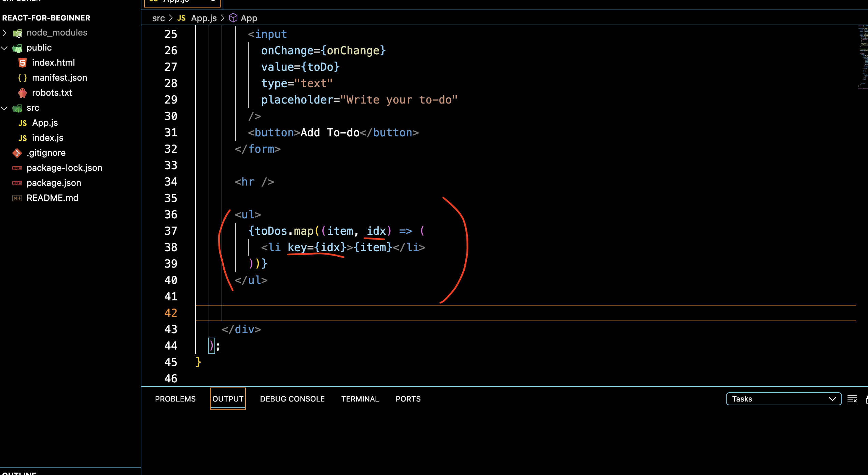The image size is (868, 475).
Task: Open the DEBUG CONSOLE tab
Action: (x=292, y=399)
